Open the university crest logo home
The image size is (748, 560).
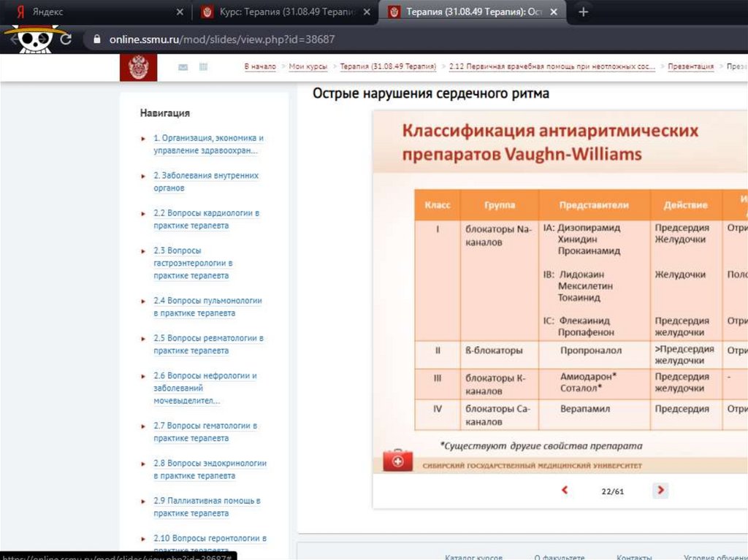(x=138, y=67)
